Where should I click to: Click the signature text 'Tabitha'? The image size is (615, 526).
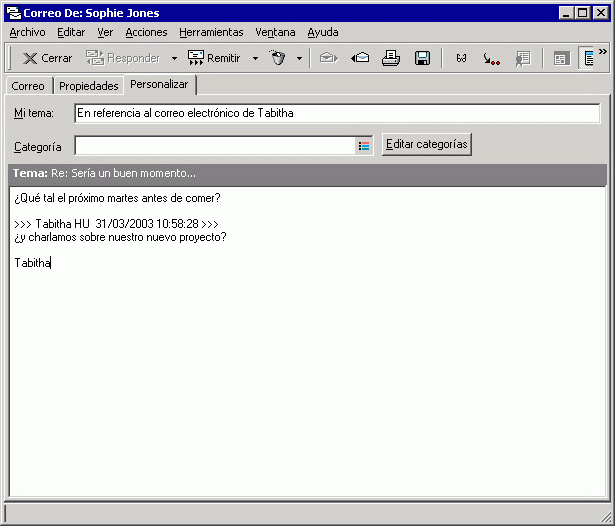(33, 263)
